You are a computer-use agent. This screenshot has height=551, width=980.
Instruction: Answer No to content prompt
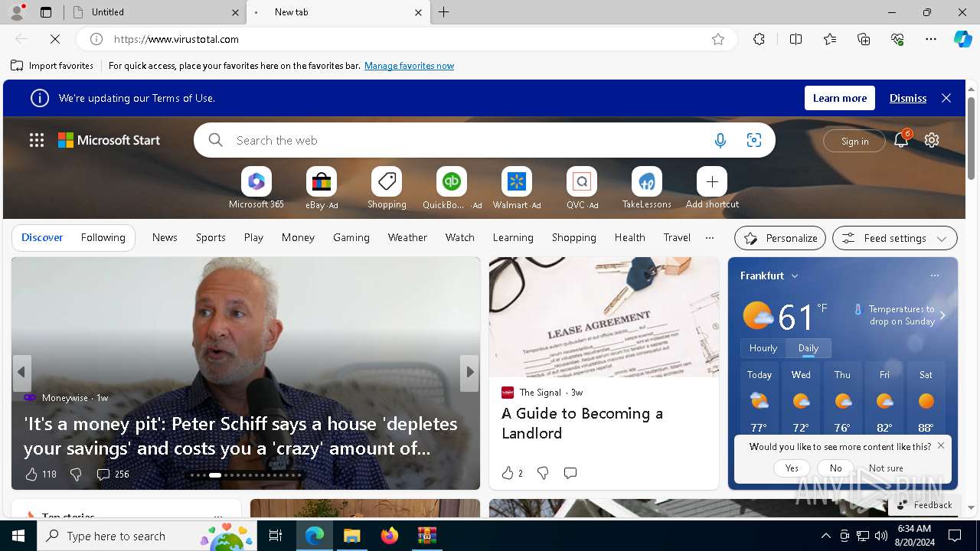pos(835,468)
